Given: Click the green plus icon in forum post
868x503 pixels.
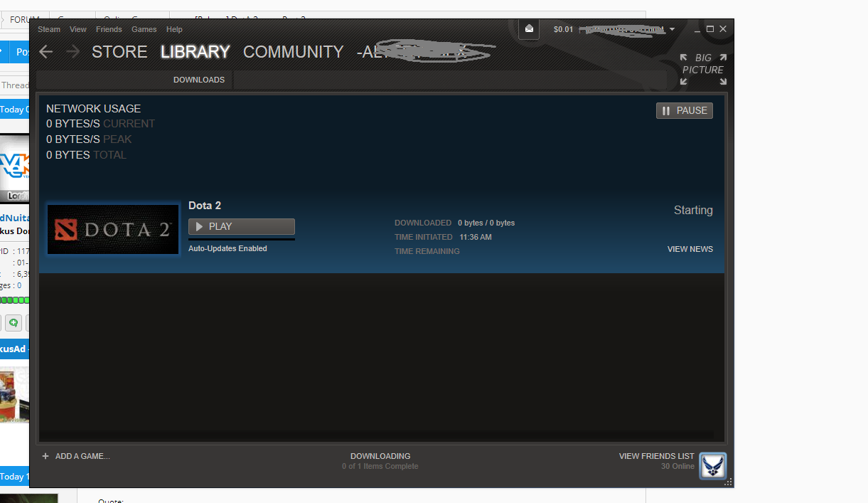Looking at the screenshot, I should (x=14, y=324).
